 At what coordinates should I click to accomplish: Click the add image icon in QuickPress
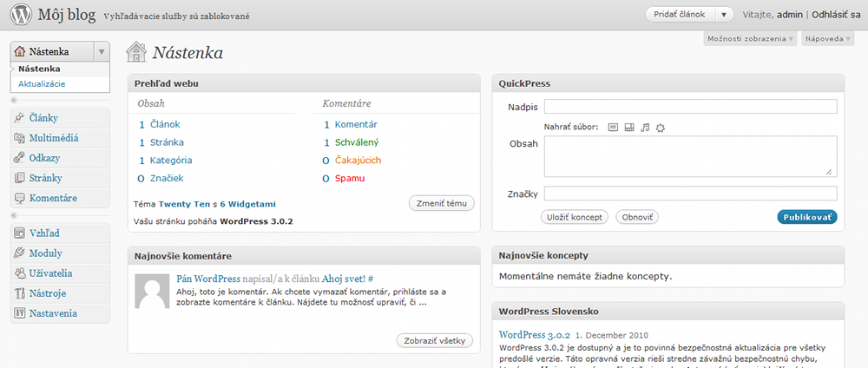tap(612, 128)
